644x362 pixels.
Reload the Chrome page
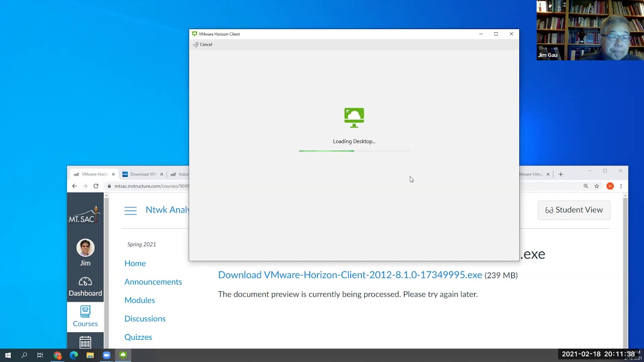pyautogui.click(x=96, y=186)
